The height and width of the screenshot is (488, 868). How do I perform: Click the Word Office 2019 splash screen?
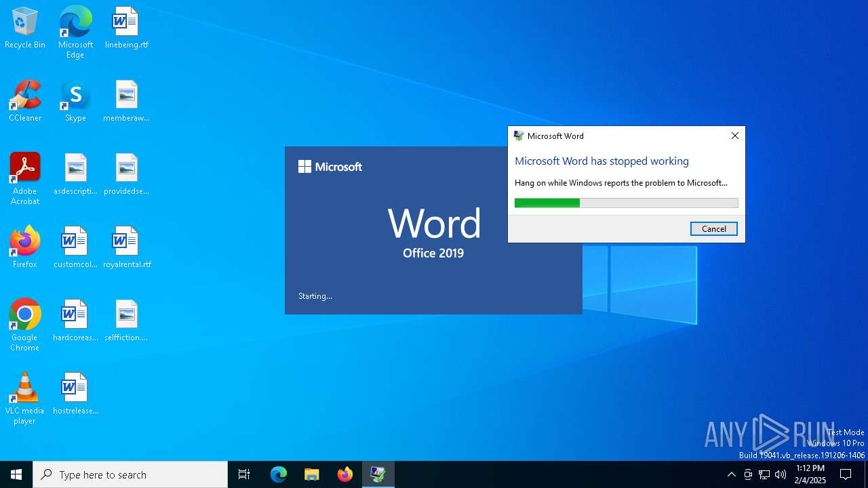point(433,230)
